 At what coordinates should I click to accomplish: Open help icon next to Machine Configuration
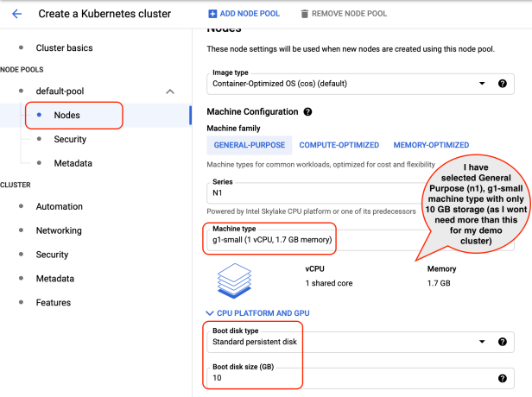coord(308,112)
